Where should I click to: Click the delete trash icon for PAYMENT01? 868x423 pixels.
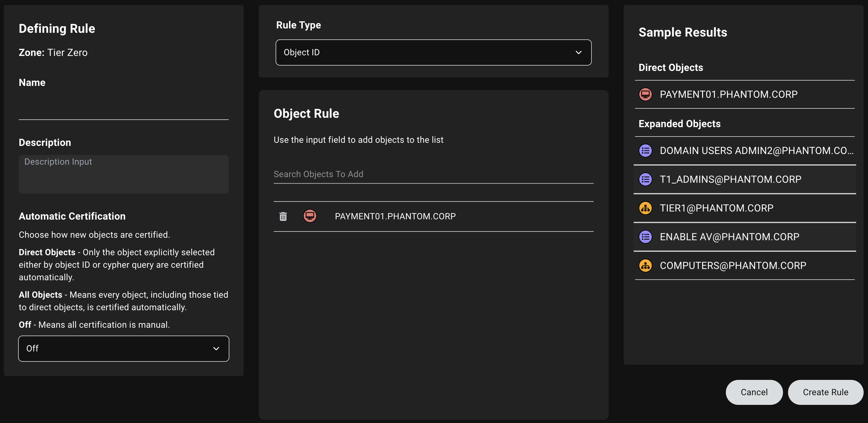(283, 216)
